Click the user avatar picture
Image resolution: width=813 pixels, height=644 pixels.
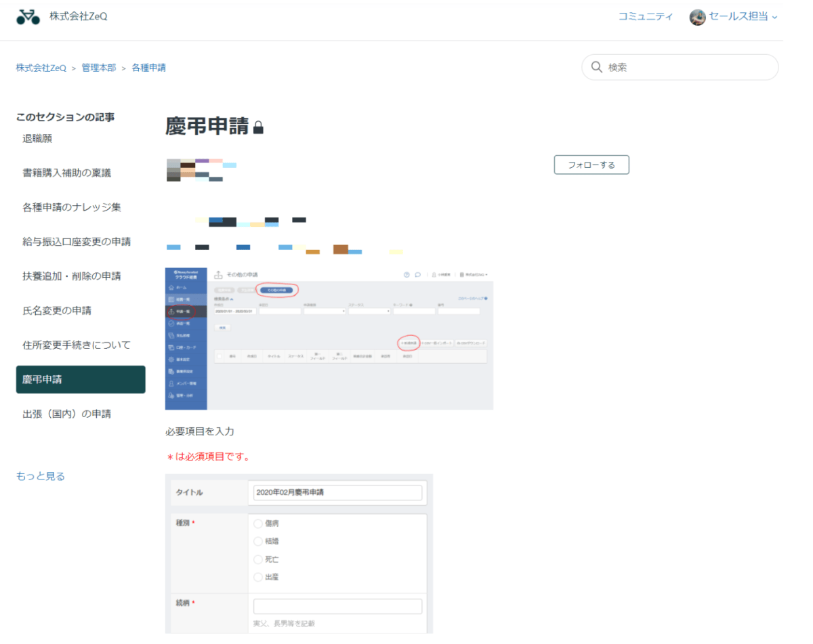pyautogui.click(x=697, y=17)
